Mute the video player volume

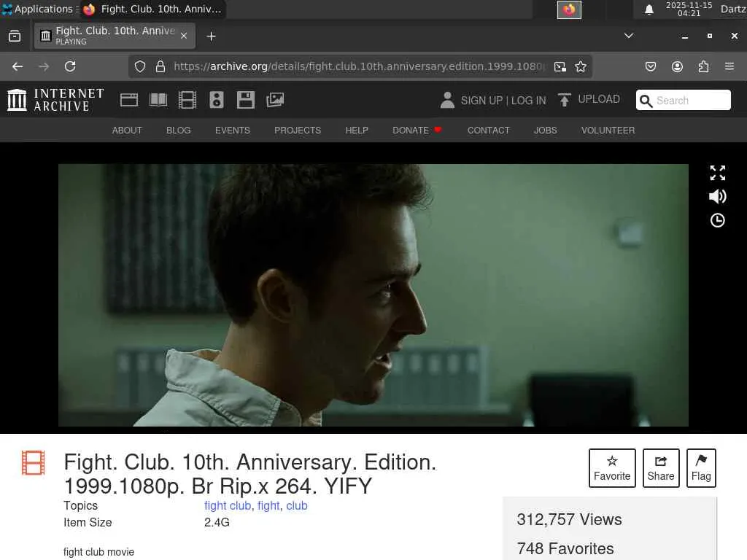click(718, 196)
